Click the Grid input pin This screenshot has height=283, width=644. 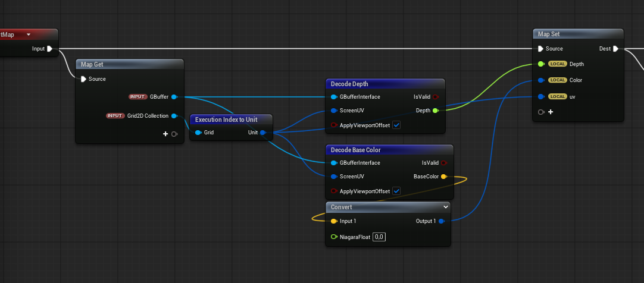(198, 133)
